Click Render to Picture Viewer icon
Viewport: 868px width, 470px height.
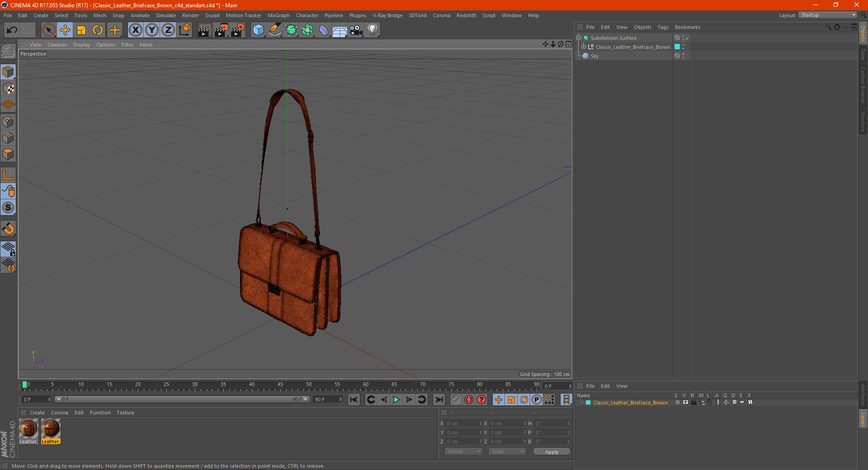[x=221, y=30]
